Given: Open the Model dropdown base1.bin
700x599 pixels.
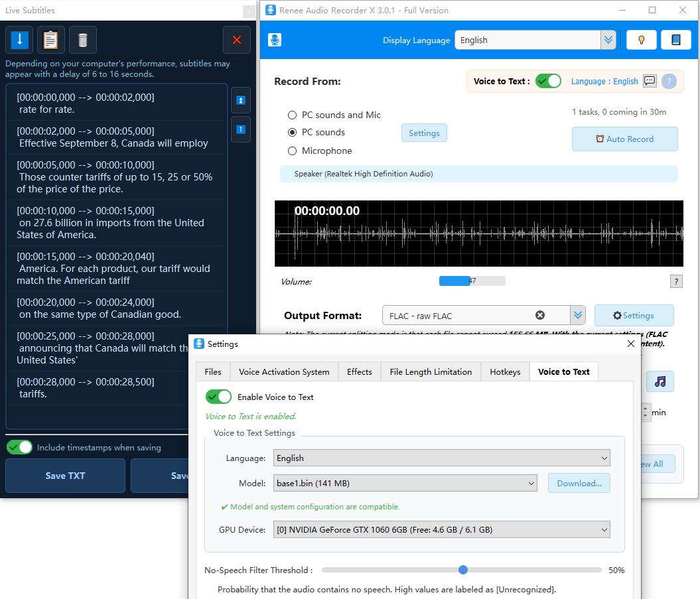Looking at the screenshot, I should click(405, 484).
